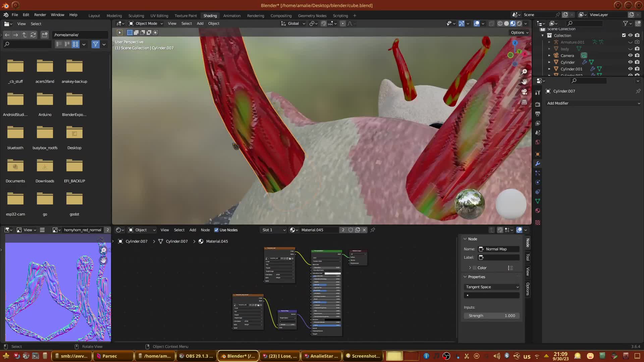Click the fake user shield for Material.045
This screenshot has width=644, height=362.
tap(351, 230)
